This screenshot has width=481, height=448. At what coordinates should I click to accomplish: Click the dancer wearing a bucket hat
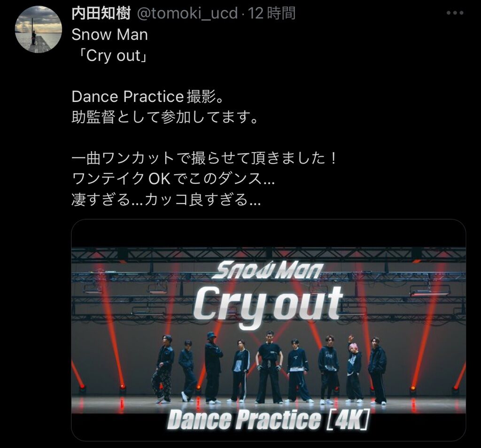click(x=212, y=367)
